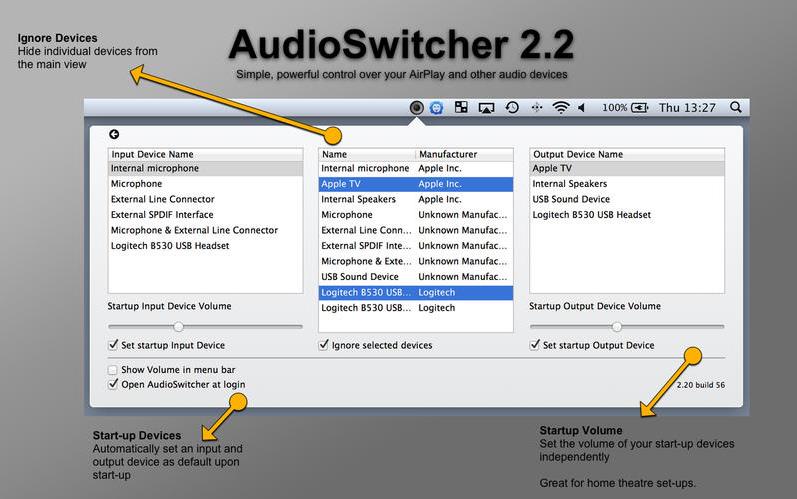
Task: Disable Open AudioSwitcher at login
Action: pos(113,384)
